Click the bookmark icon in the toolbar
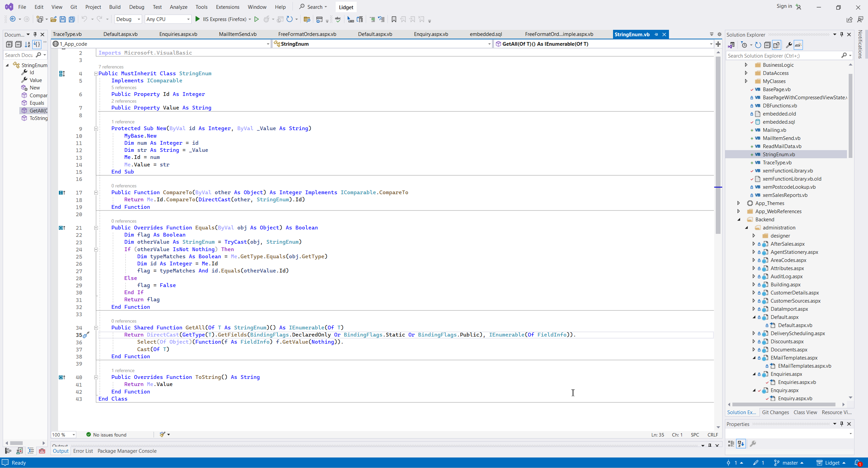Image resolution: width=868 pixels, height=468 pixels. pos(394,19)
